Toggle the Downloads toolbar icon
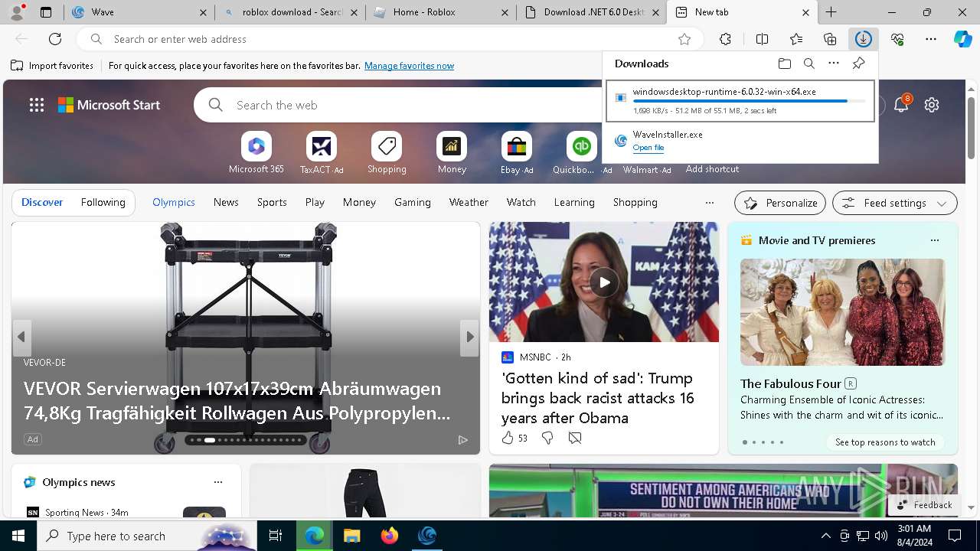Image resolution: width=980 pixels, height=551 pixels. (x=863, y=39)
